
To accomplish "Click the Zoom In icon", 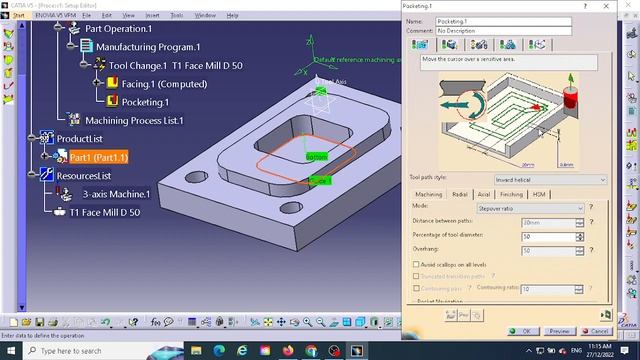I will click(307, 322).
